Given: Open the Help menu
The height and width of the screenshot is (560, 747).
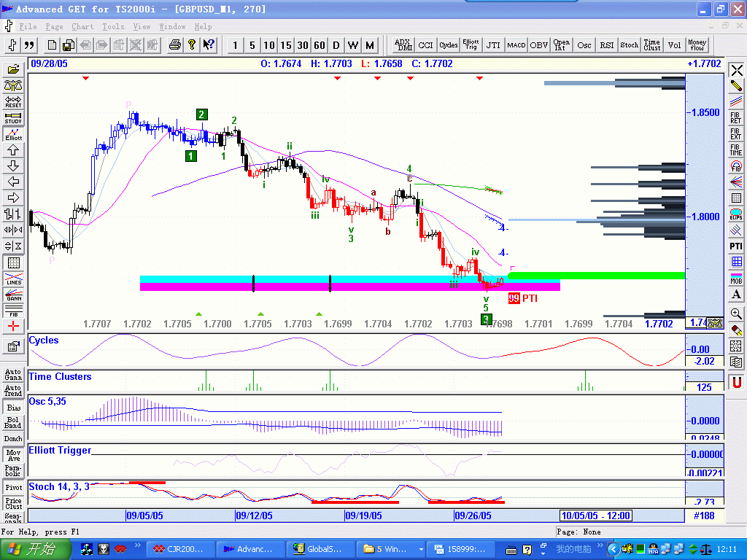Looking at the screenshot, I should click(203, 27).
